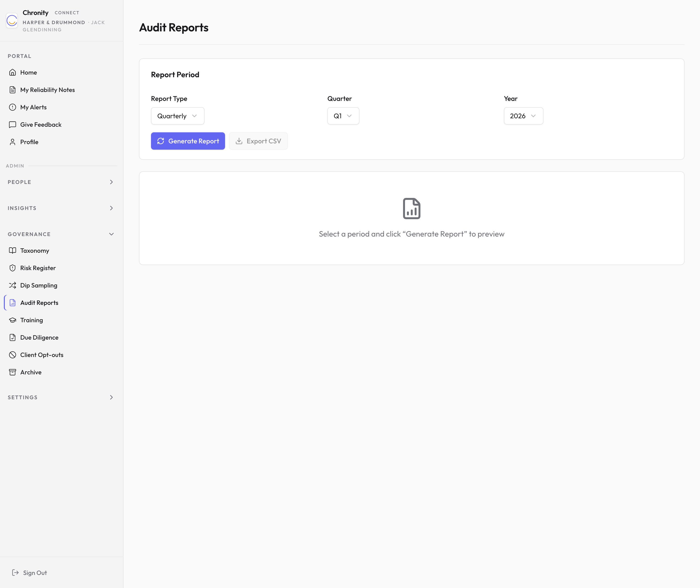This screenshot has width=700, height=588.
Task: Open the Report Type dropdown
Action: pos(177,116)
